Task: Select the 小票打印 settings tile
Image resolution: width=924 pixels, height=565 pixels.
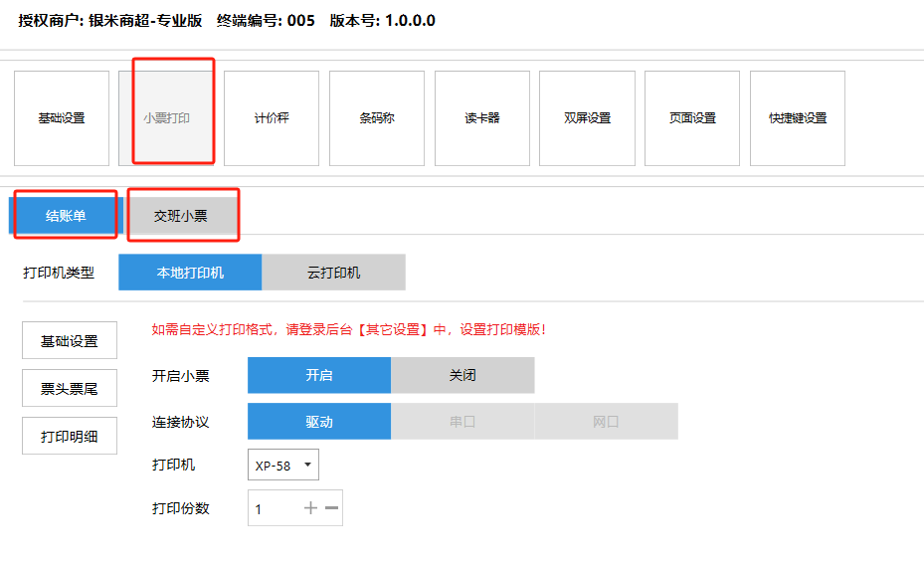Action: pyautogui.click(x=167, y=118)
